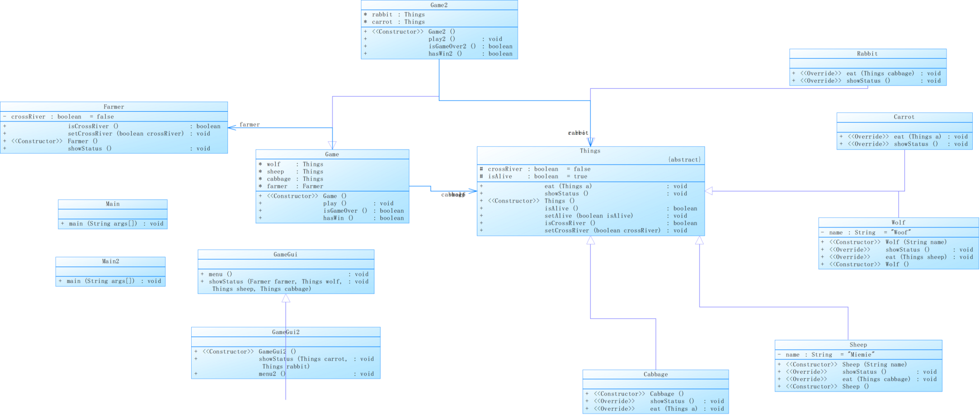Select the Game2 class title
The height and width of the screenshot is (415, 980).
click(439, 5)
